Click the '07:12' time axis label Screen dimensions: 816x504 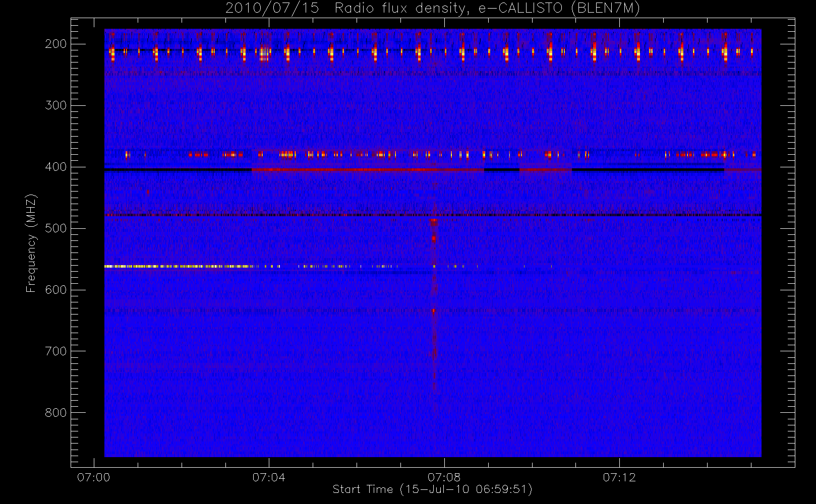click(619, 477)
